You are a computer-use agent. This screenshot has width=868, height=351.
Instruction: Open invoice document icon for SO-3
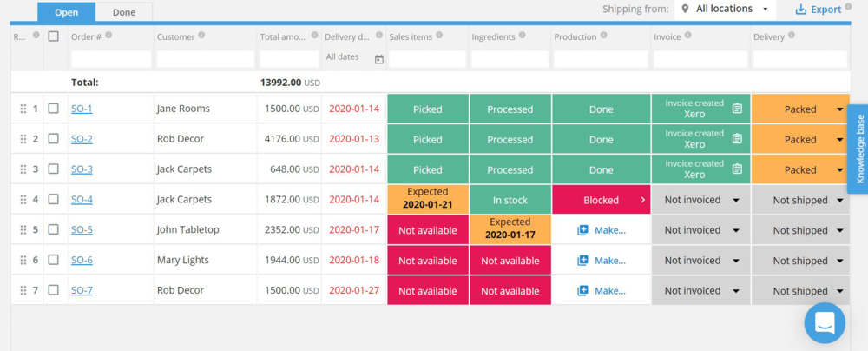(737, 169)
